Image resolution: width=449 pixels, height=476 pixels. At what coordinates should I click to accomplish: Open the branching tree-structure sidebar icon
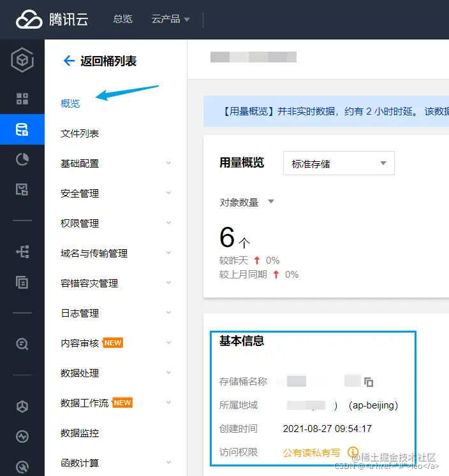(22, 252)
